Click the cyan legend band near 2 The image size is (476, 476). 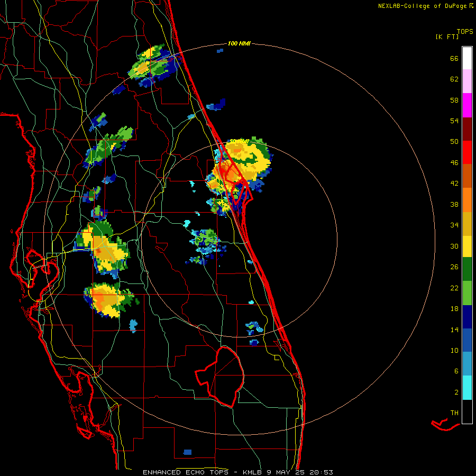[467, 388]
